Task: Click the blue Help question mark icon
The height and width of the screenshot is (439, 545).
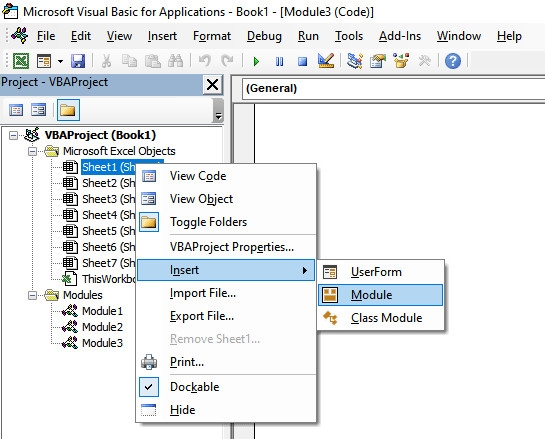Action: click(453, 61)
